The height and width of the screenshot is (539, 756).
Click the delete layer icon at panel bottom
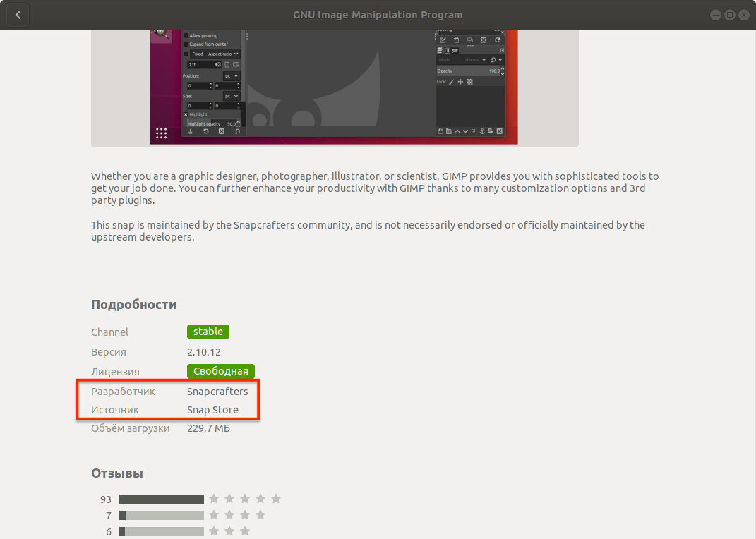(x=500, y=131)
